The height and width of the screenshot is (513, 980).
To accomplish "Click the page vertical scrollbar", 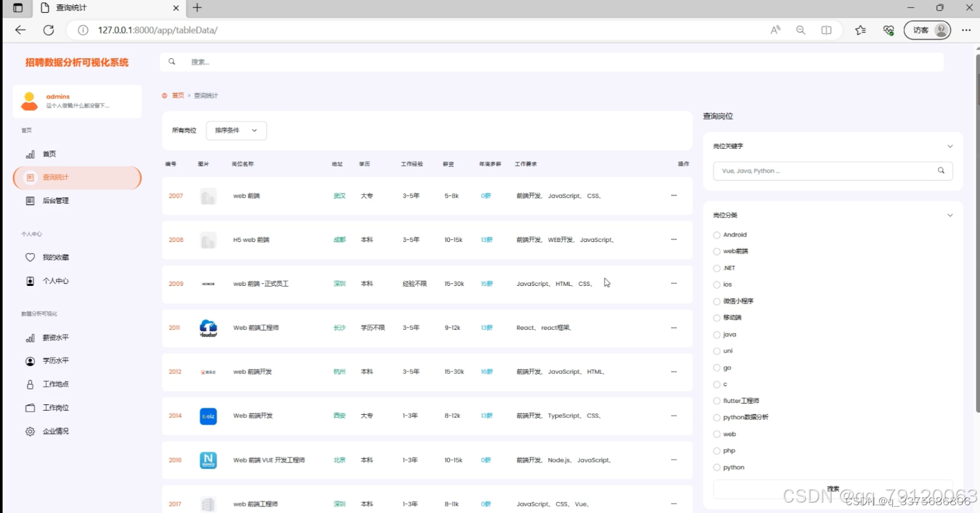I will [977, 233].
